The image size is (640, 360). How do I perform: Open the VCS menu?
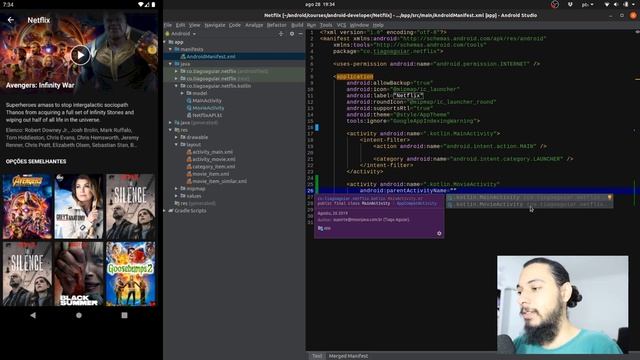pyautogui.click(x=342, y=25)
